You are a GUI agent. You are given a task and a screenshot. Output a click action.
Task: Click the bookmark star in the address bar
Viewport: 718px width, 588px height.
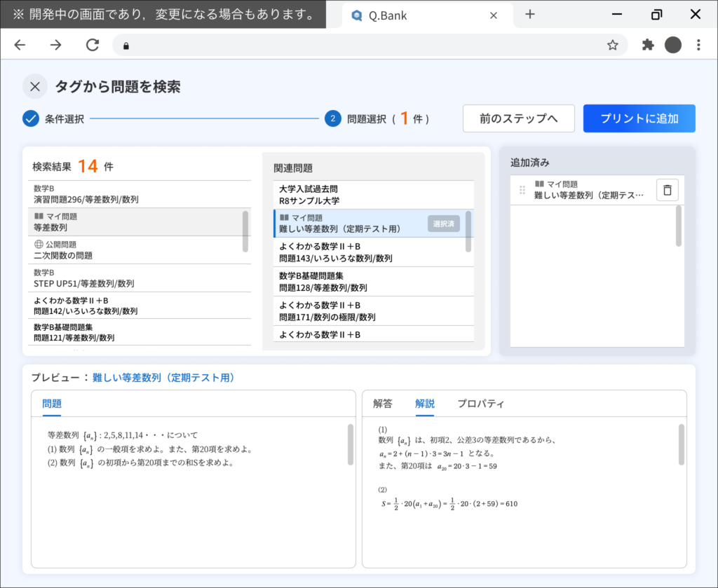[x=612, y=44]
